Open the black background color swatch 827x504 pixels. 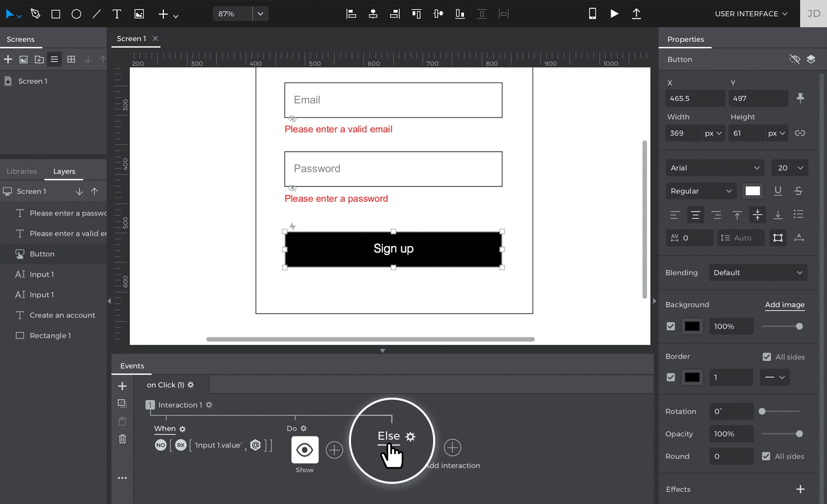692,327
